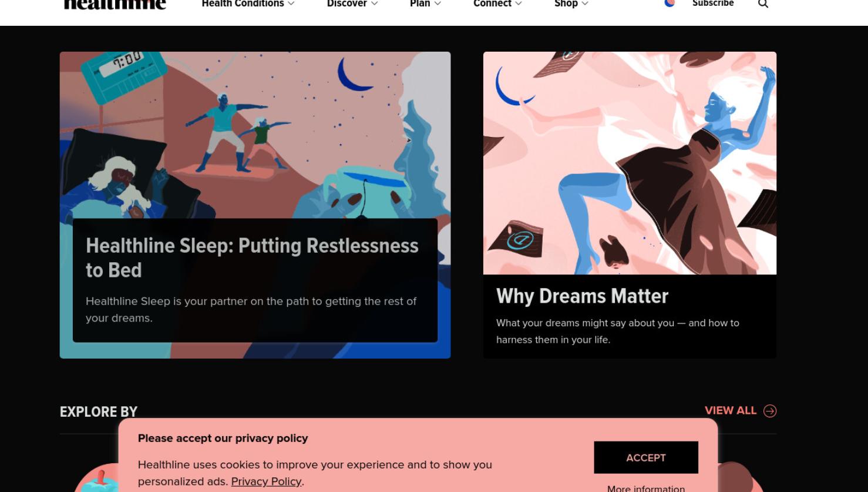Screen dimensions: 868x492
Task: Expand the Plan menu chevron
Action: (438, 4)
